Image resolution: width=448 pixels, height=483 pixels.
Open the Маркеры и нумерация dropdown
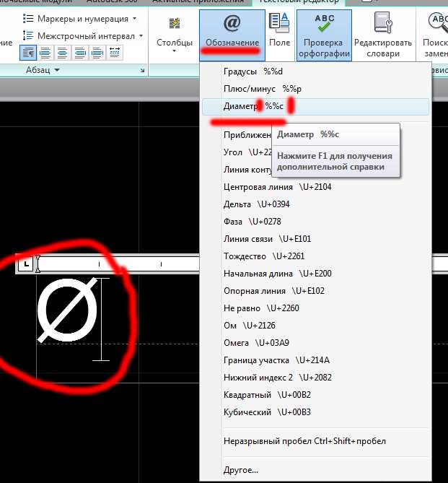pos(80,19)
